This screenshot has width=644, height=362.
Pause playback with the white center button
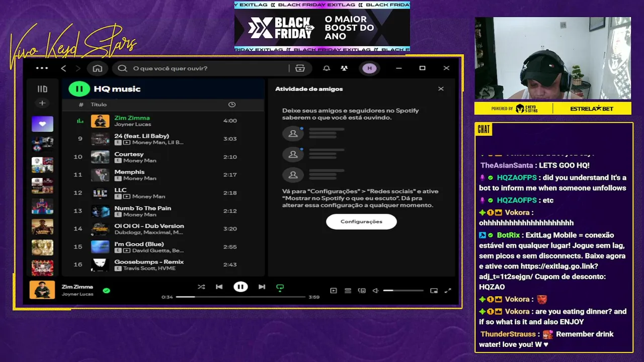click(x=240, y=287)
